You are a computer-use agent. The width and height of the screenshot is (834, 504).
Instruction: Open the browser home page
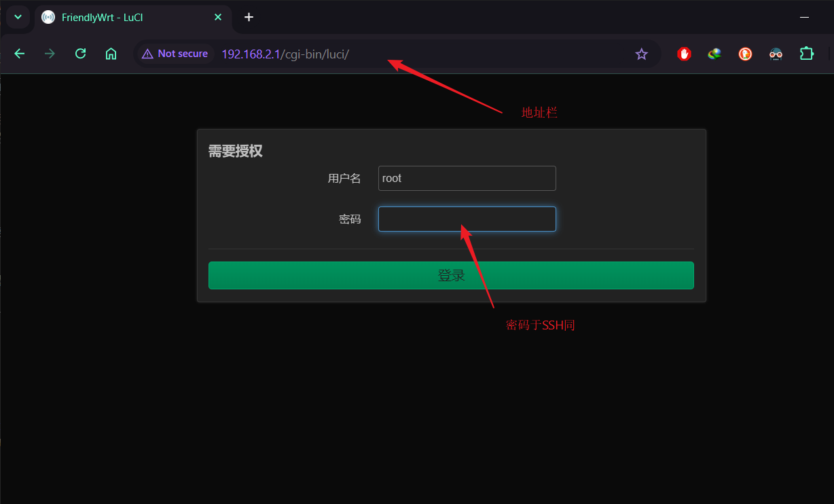[111, 54]
